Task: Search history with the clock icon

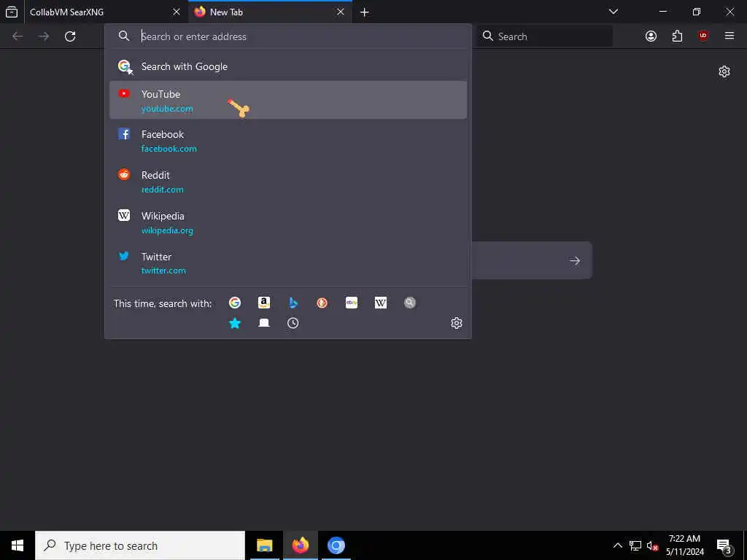Action: coord(293,323)
